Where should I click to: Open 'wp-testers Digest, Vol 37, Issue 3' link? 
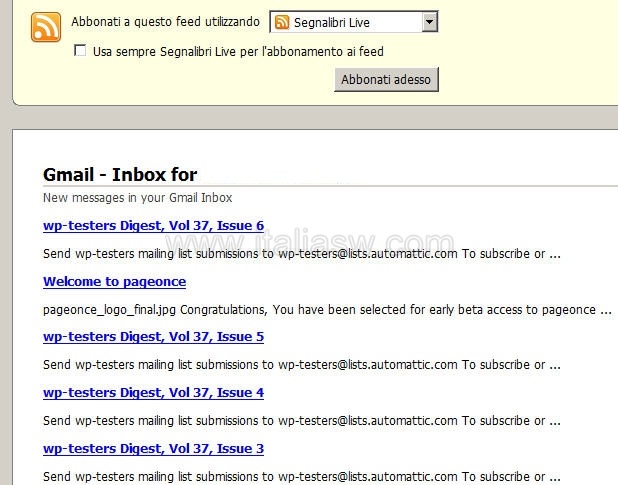coord(153,449)
